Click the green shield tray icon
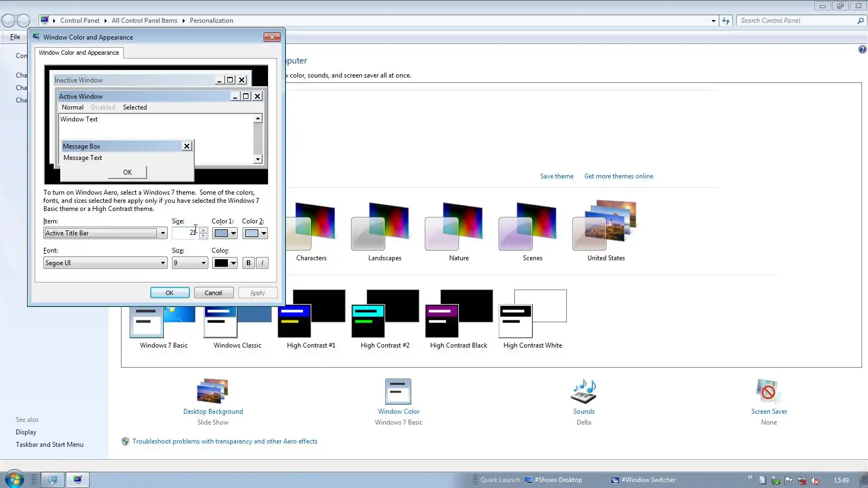Screen dimensions: 868x488 [x=776, y=480]
